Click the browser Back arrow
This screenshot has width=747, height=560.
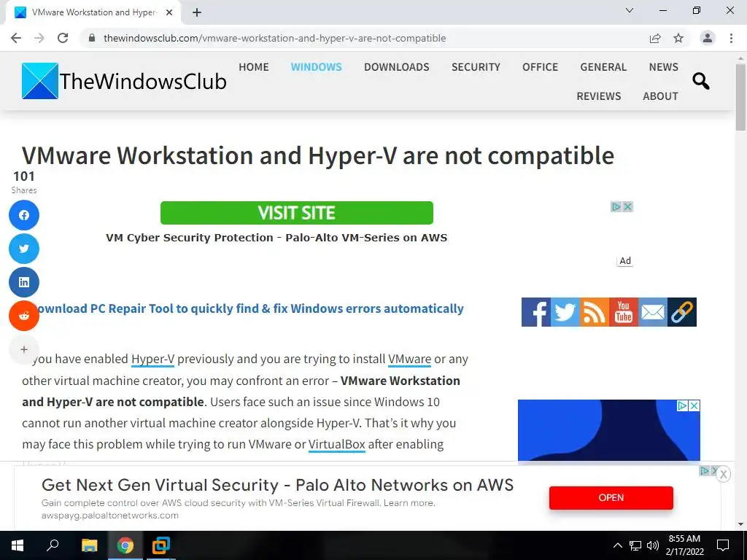[x=16, y=38]
